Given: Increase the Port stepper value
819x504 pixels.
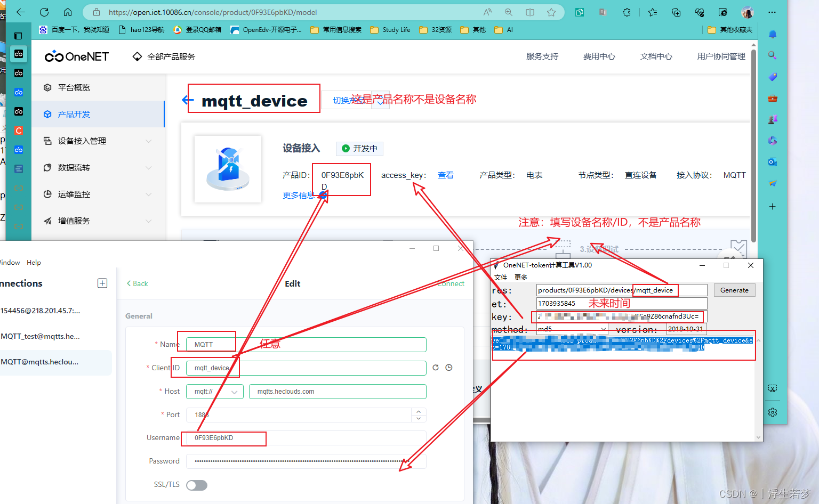Looking at the screenshot, I should tap(419, 411).
